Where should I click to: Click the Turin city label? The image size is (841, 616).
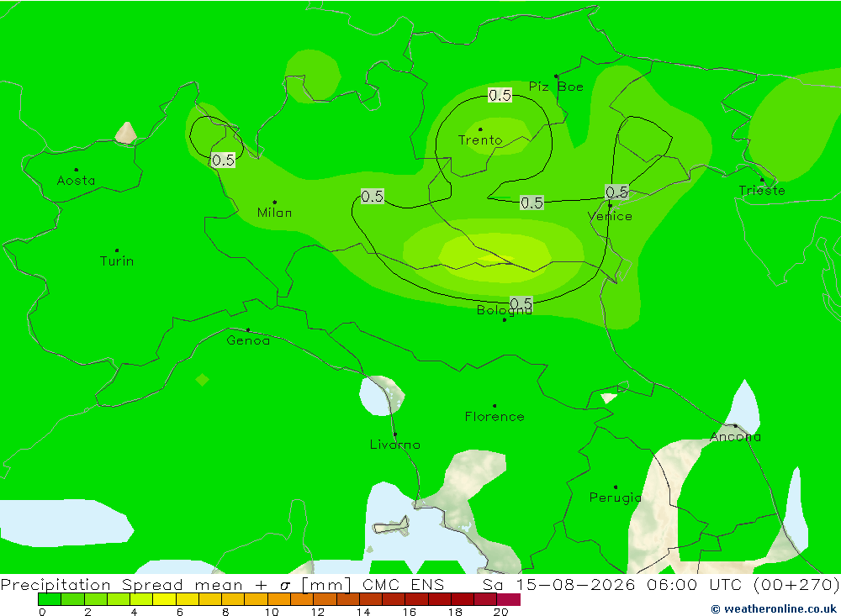(x=117, y=261)
